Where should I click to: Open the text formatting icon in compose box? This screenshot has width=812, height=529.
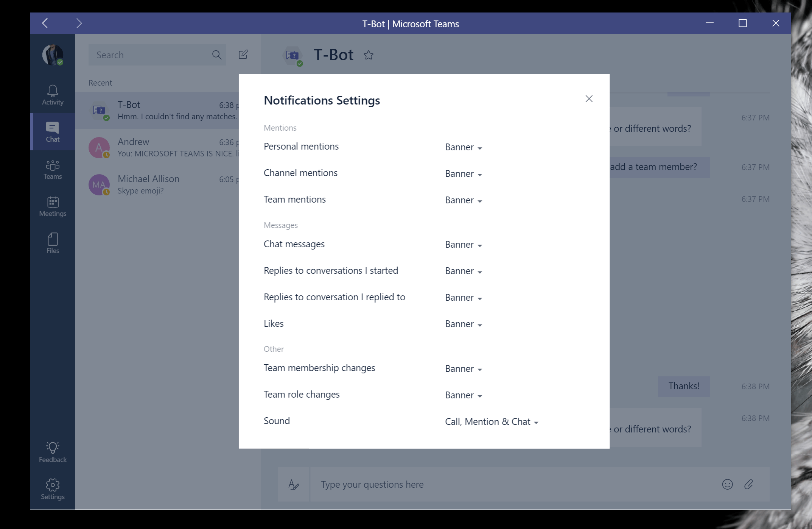[294, 484]
